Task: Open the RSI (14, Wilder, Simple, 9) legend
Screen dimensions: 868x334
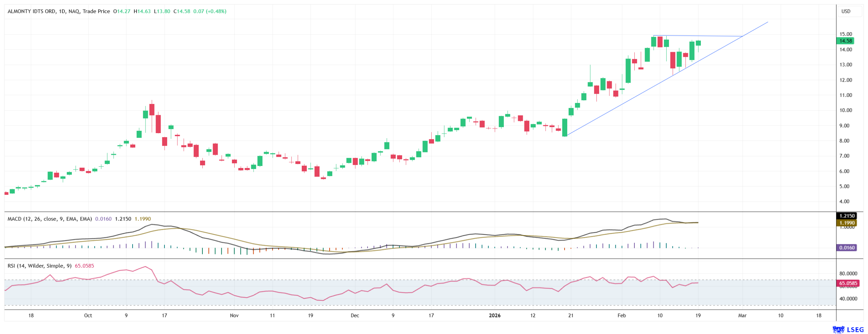Action: pos(39,266)
